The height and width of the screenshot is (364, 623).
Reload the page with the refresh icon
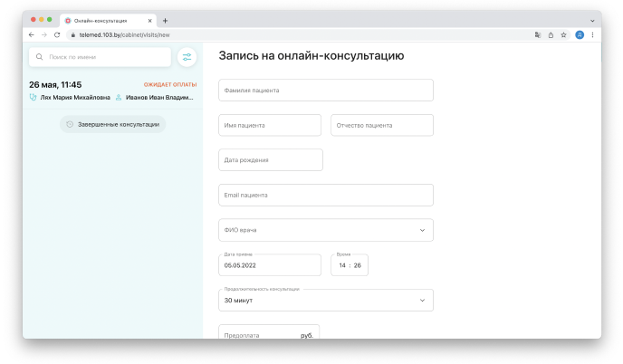[x=57, y=34]
